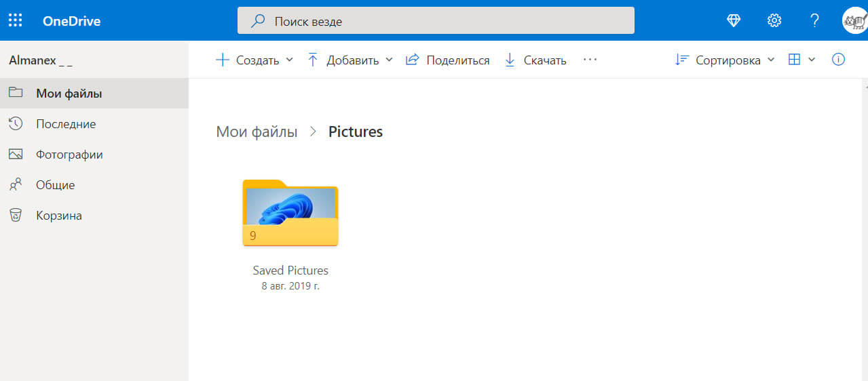Open "Корзина" recycle bin
Viewport: 868px width, 381px height.
pos(94,216)
